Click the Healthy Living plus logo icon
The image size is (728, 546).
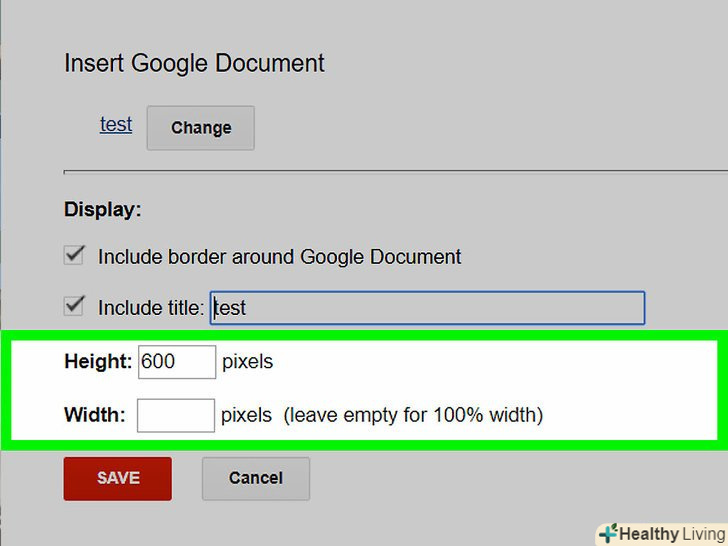click(x=607, y=533)
